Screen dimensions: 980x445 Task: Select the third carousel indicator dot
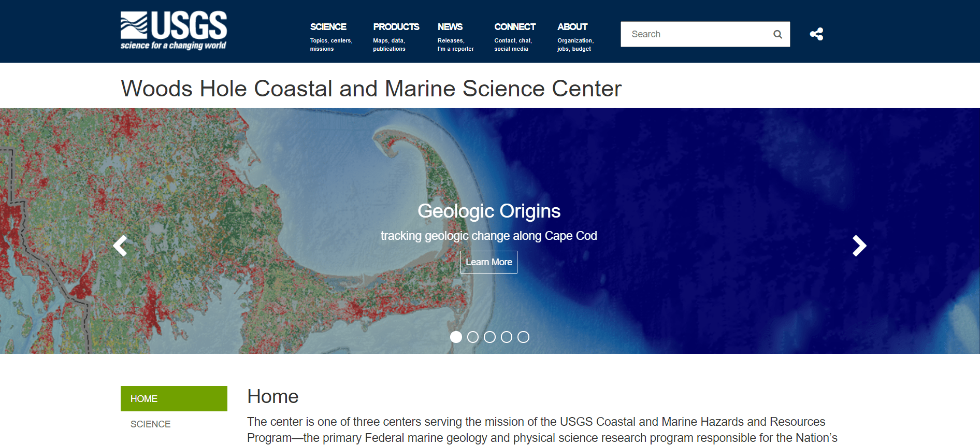[489, 337]
